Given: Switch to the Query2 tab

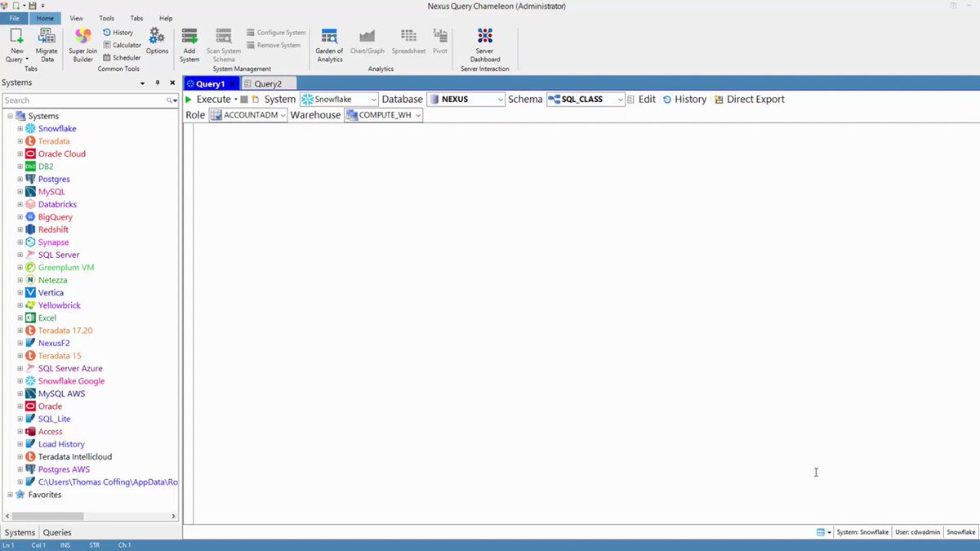Looking at the screenshot, I should (x=268, y=84).
